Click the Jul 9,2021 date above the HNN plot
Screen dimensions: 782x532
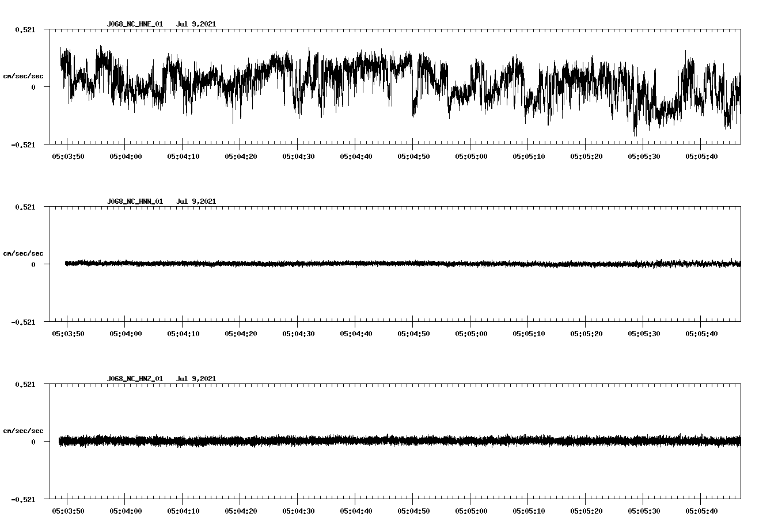pyautogui.click(x=196, y=202)
